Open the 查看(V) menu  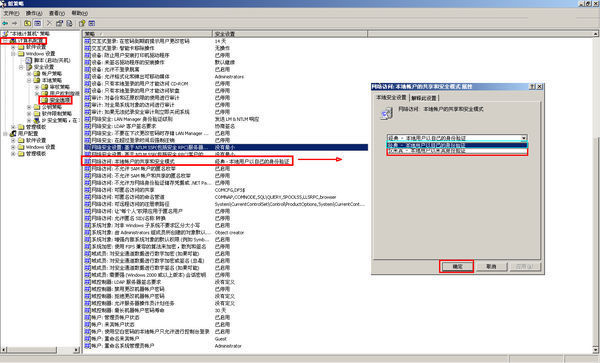(x=57, y=13)
